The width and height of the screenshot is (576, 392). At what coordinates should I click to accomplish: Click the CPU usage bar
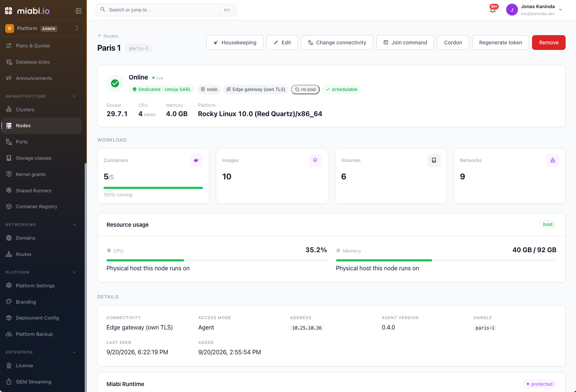(217, 260)
